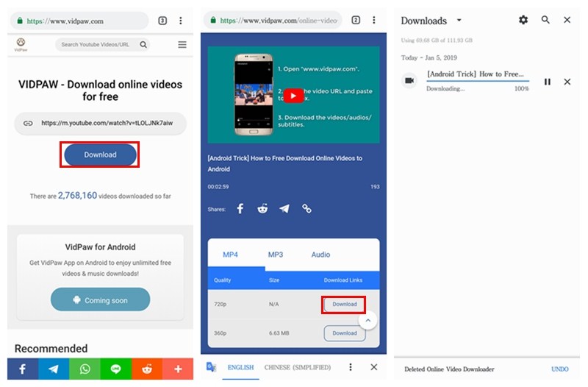Click the Telegram icon next to Shares

(284, 209)
